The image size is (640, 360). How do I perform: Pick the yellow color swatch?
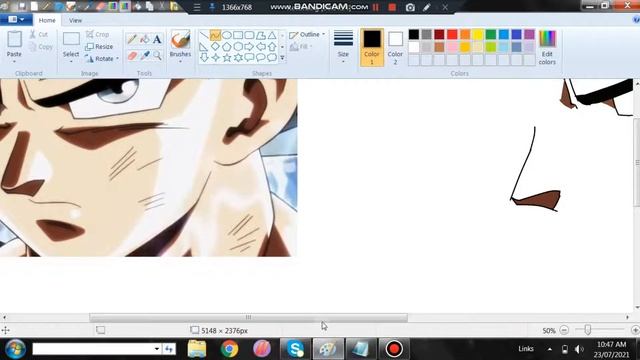[478, 34]
